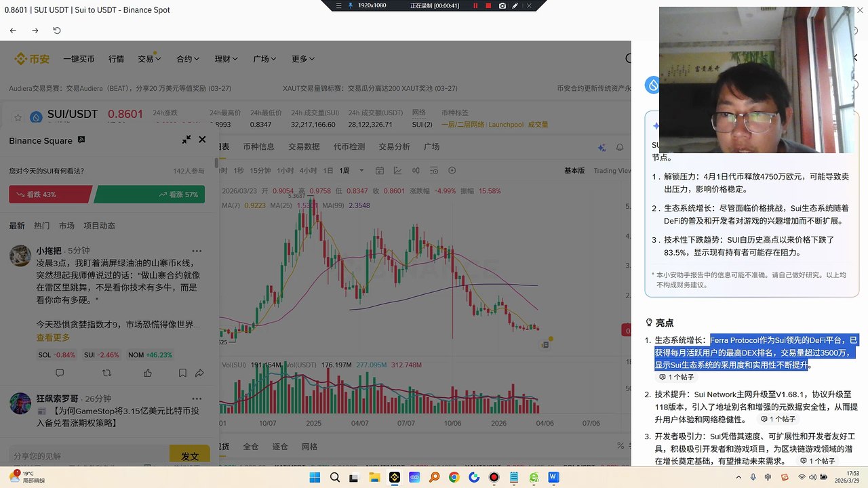868x488 pixels.
Task: Open the 币种信息 tab
Action: click(258, 146)
